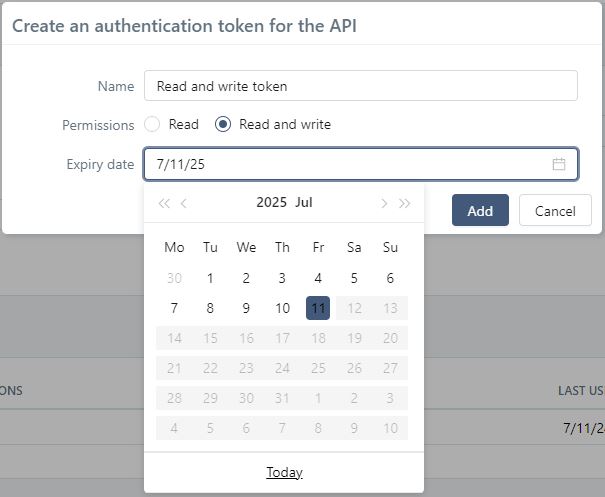Click the Today link in the calendar
Image resolution: width=605 pixels, height=497 pixels.
(x=284, y=472)
